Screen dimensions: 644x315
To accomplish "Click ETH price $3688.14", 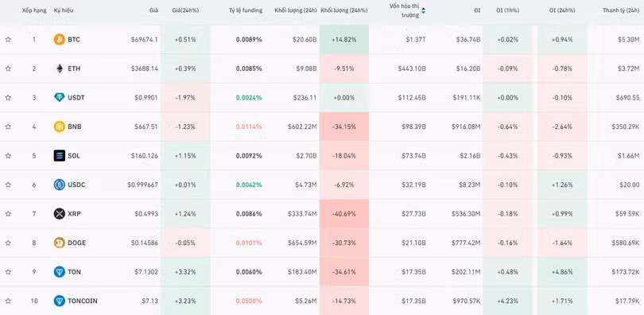I will tap(145, 68).
